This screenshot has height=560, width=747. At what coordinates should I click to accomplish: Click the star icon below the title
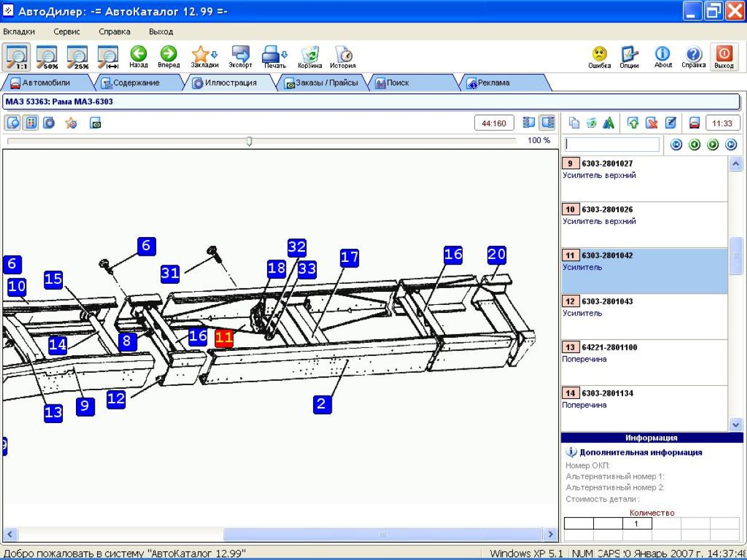(71, 123)
